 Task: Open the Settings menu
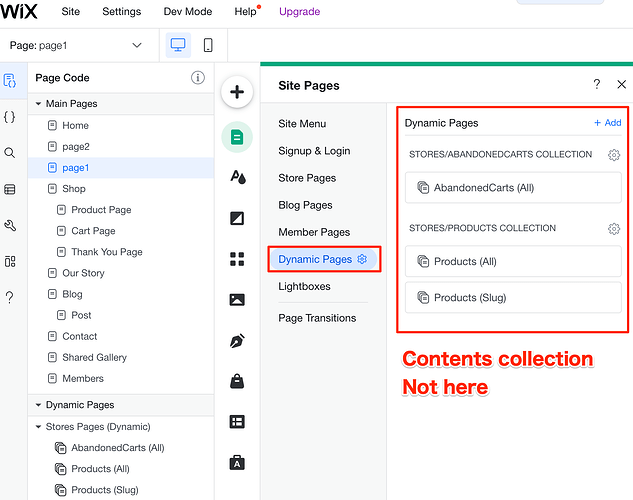click(122, 11)
